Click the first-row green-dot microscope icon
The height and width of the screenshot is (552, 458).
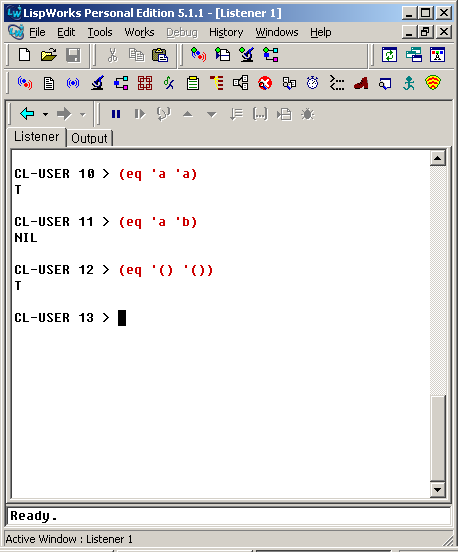pyautogui.click(x=246, y=55)
